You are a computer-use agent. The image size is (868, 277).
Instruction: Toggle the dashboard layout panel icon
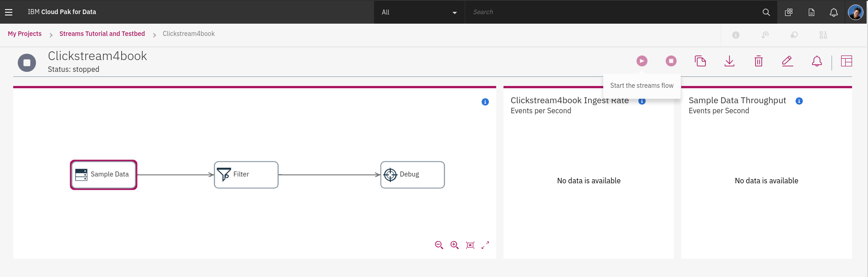tap(847, 61)
